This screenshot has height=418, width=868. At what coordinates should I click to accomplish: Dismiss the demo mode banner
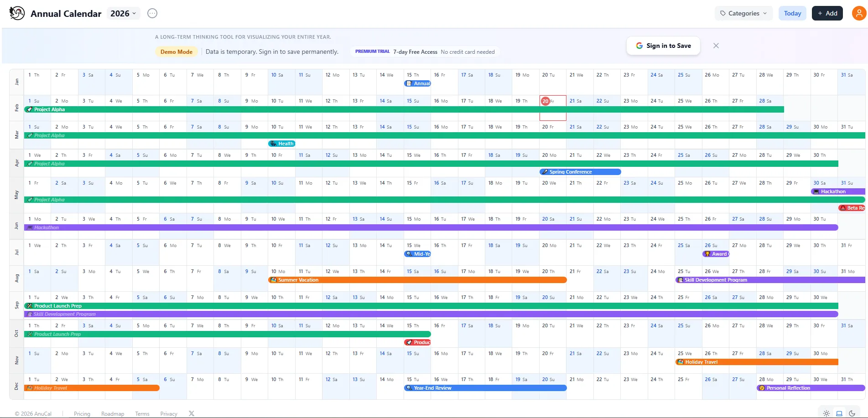716,46
